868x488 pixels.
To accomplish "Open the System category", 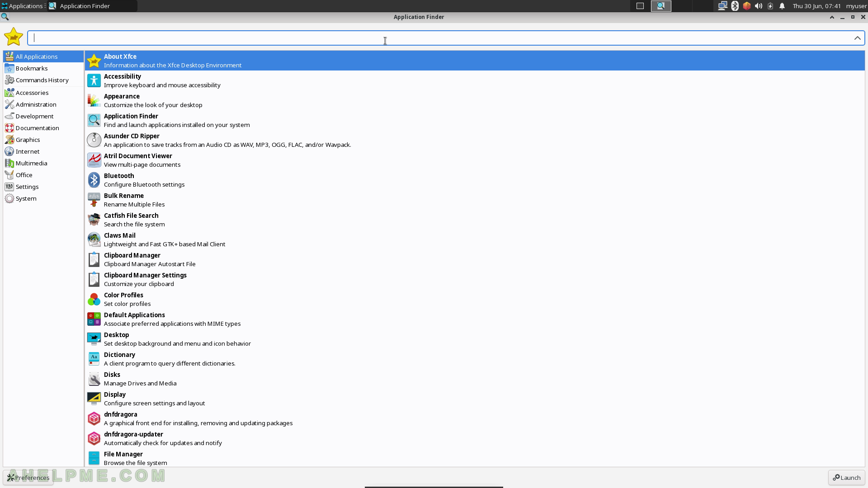I will pyautogui.click(x=43, y=198).
